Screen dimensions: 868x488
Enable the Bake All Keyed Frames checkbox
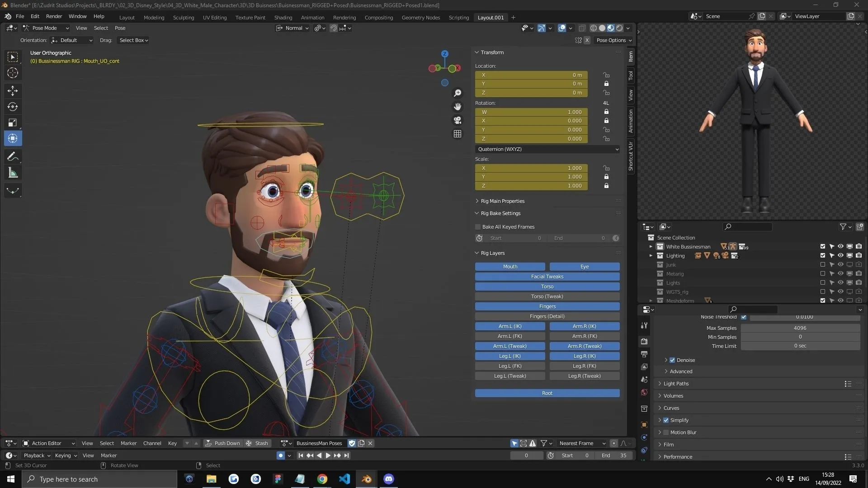coord(478,226)
